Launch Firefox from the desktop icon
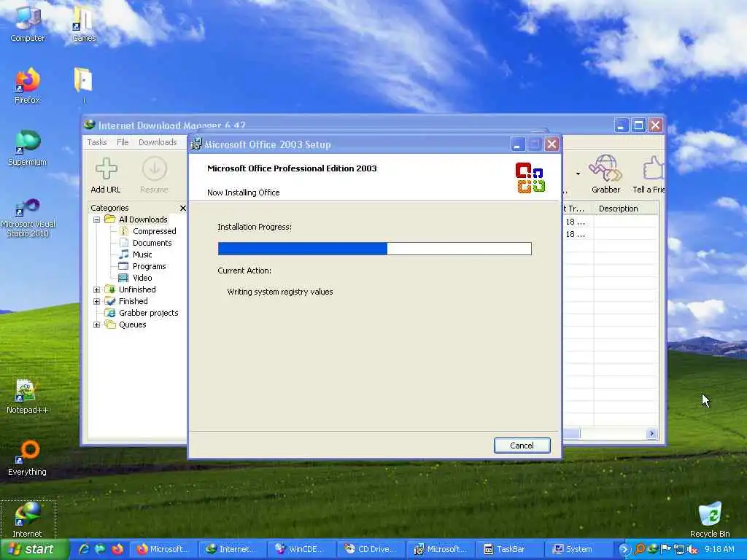This screenshot has width=747, height=560. tap(27, 86)
